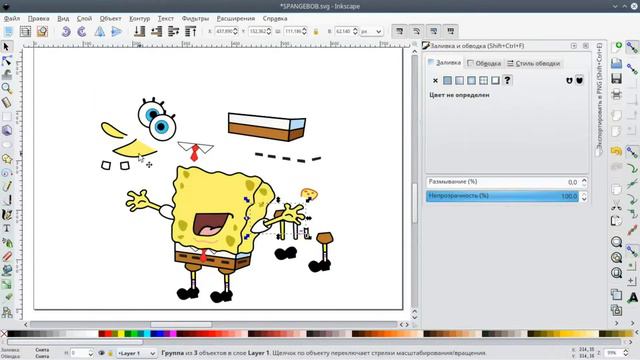Increase X coordinate spinner
Screen dimensions: 640x360
[235, 29]
